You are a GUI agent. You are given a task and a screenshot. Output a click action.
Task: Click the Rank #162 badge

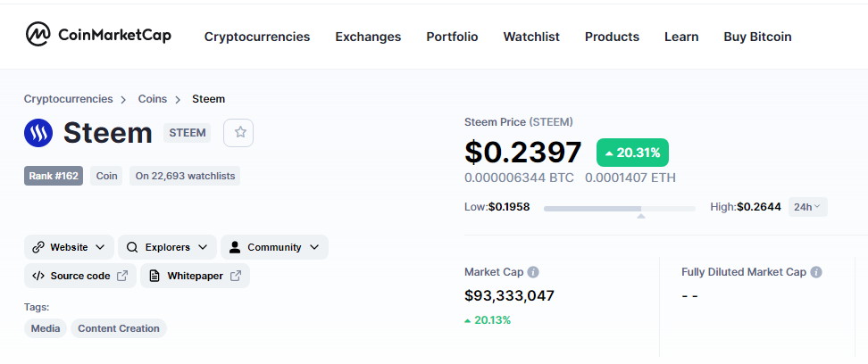(x=54, y=176)
